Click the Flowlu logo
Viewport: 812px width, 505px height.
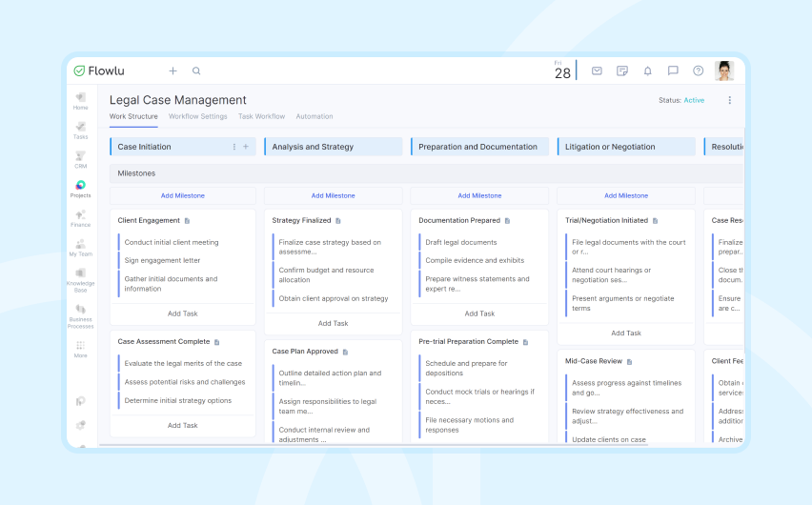99,71
